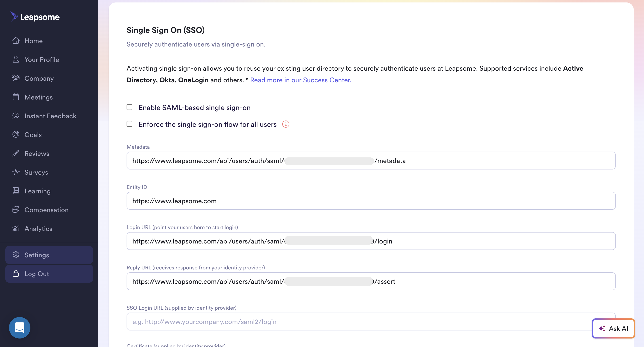The image size is (644, 347).
Task: Click the Compensation coins icon
Action: pos(16,209)
